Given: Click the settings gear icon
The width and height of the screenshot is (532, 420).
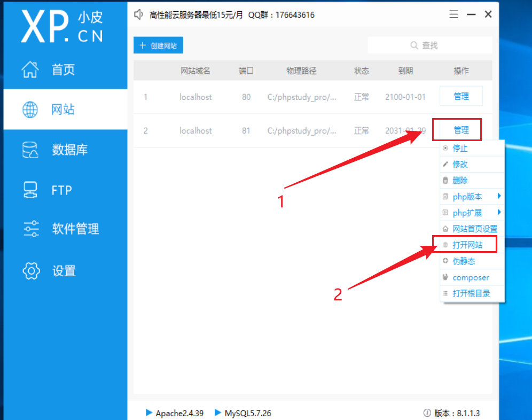Looking at the screenshot, I should 31,270.
